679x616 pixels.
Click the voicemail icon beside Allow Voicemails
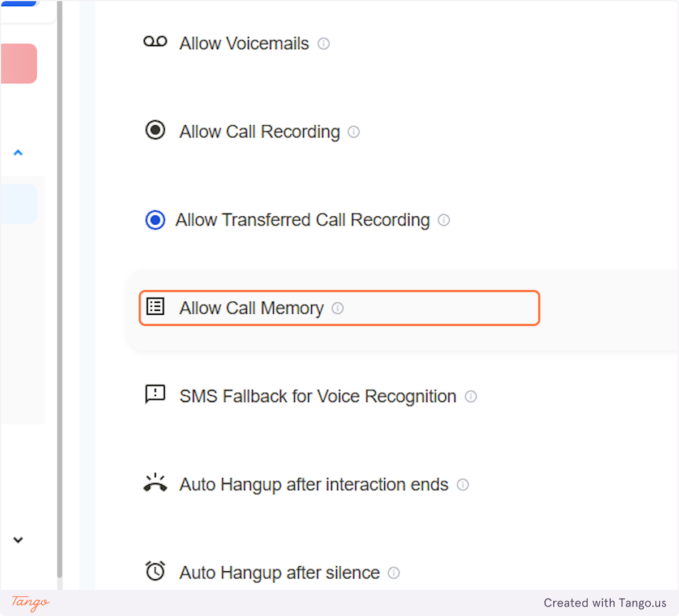(155, 41)
